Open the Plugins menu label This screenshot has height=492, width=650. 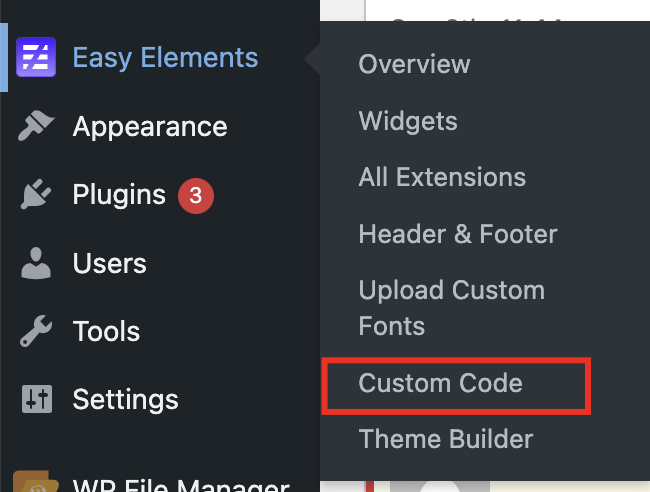119,196
